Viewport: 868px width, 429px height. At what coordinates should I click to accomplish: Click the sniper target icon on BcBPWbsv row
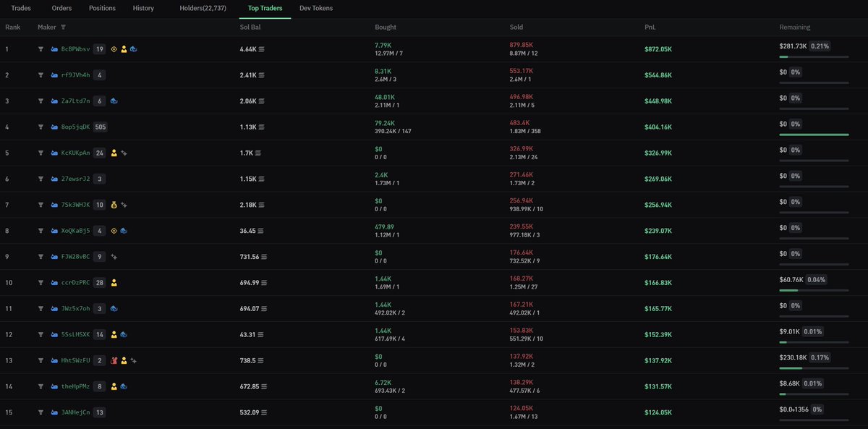pyautogui.click(x=114, y=49)
